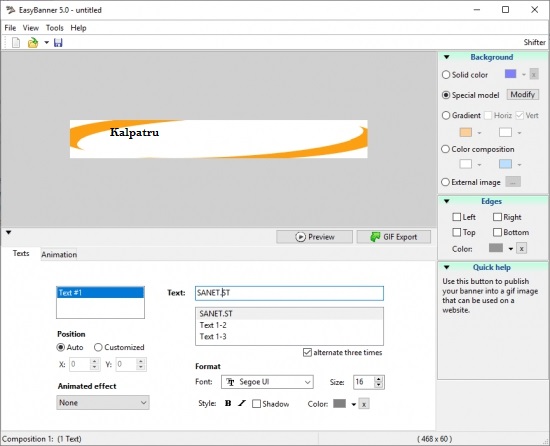This screenshot has width=550, height=446.
Task: Collapse the Edges panel
Action: pos(447,201)
